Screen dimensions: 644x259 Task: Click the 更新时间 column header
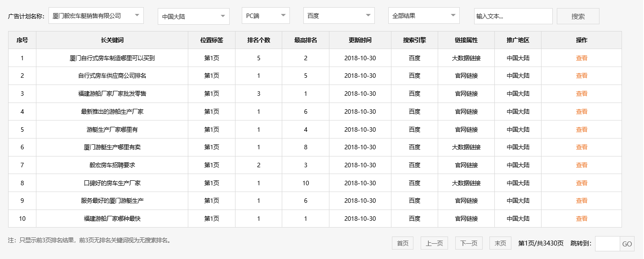(x=360, y=40)
